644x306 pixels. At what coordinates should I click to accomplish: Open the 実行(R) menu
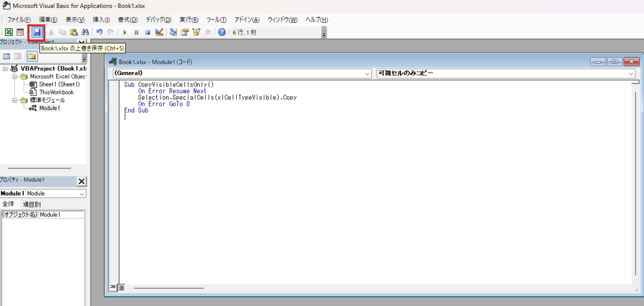coord(189,19)
